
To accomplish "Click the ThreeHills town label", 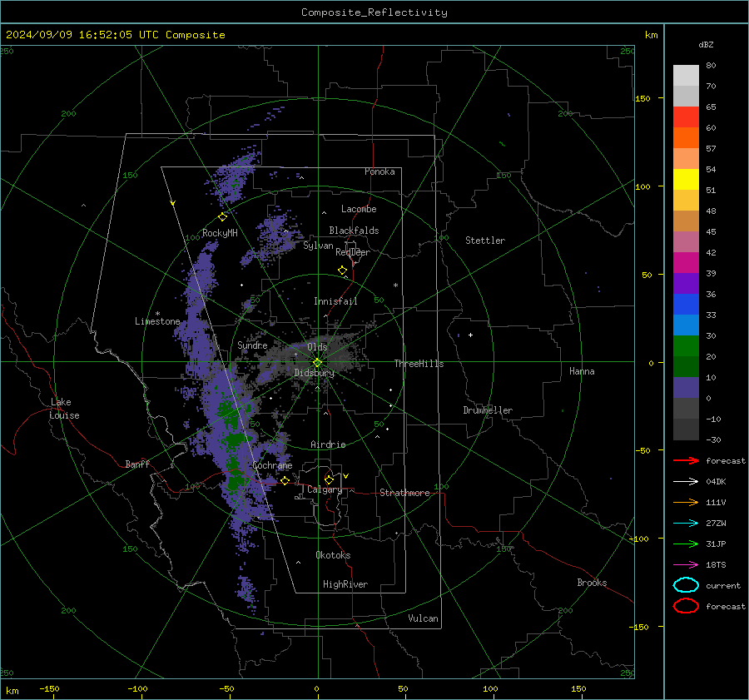I will (419, 364).
